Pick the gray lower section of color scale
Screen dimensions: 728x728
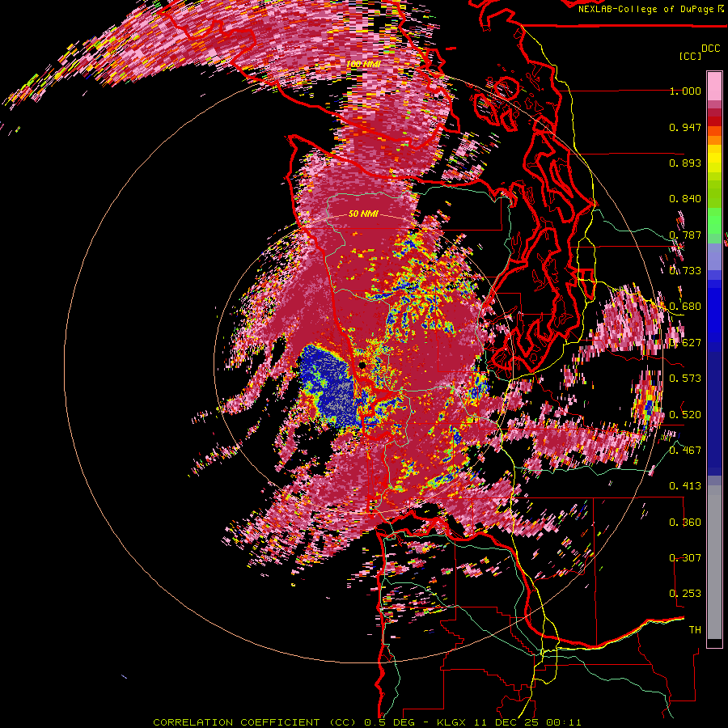(x=714, y=562)
